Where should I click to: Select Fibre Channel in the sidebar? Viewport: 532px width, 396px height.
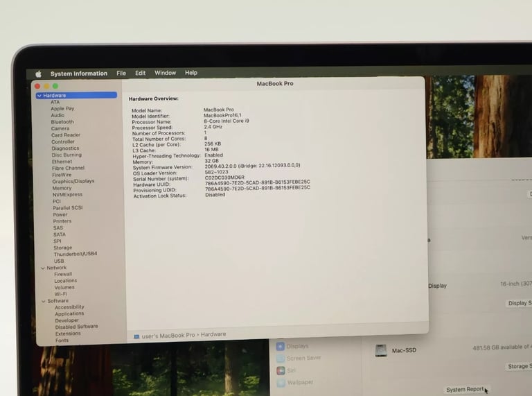[68, 168]
